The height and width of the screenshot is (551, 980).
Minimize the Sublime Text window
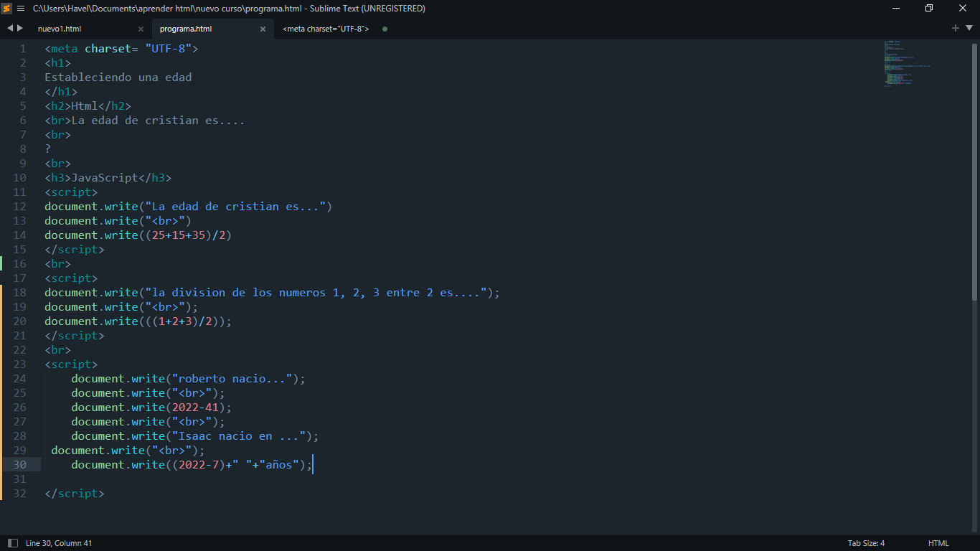[896, 9]
